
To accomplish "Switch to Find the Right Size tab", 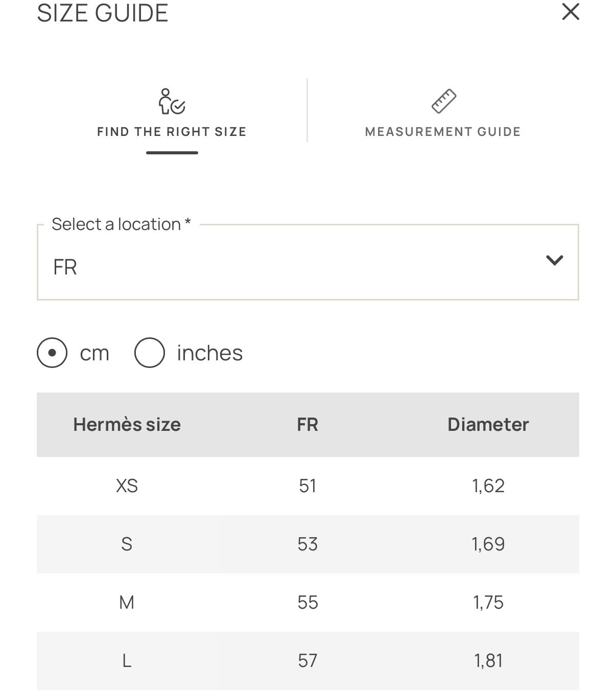I will [172, 131].
